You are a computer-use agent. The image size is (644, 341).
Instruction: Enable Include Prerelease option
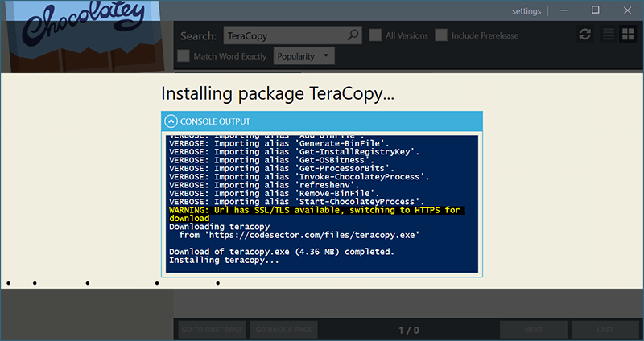coord(441,35)
